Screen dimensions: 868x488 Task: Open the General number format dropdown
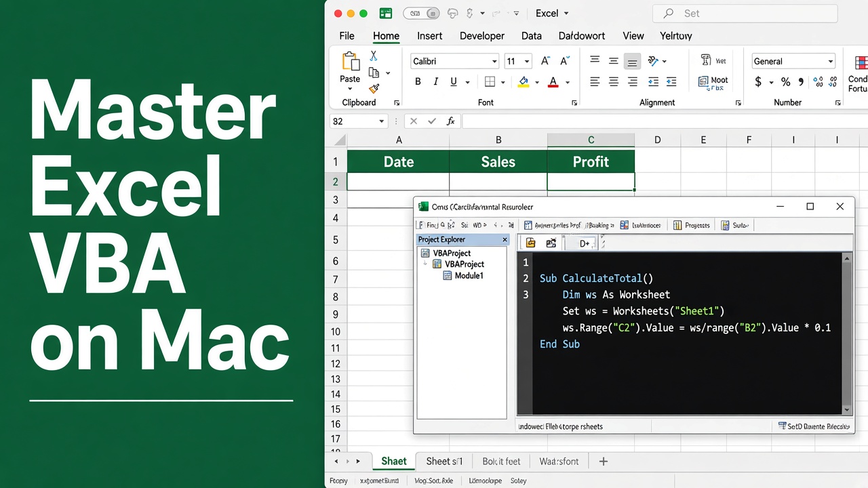pos(830,62)
